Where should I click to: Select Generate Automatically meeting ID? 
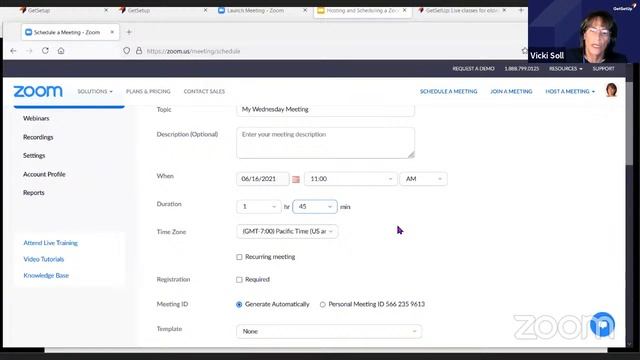tap(239, 304)
